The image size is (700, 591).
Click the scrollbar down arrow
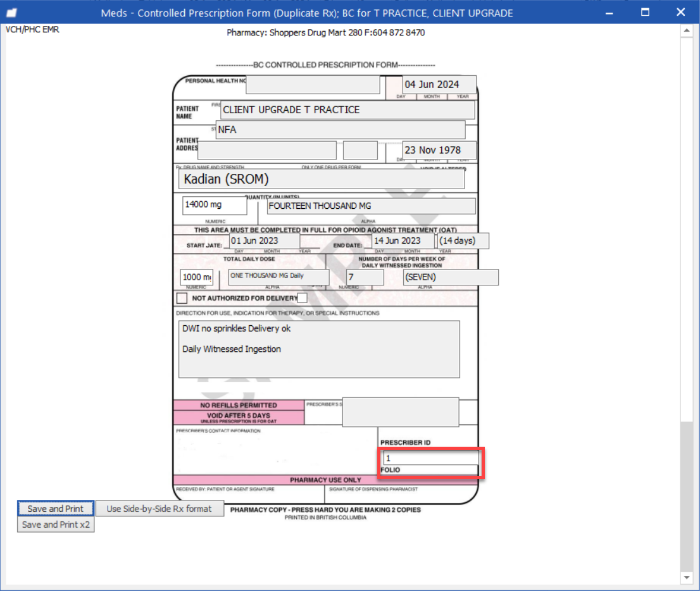tap(687, 578)
